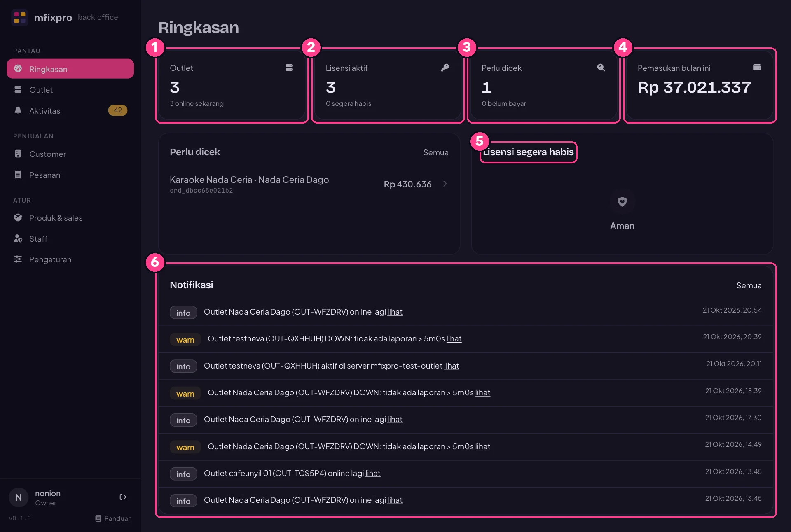Click lihat on testneva DOWN notification

454,338
